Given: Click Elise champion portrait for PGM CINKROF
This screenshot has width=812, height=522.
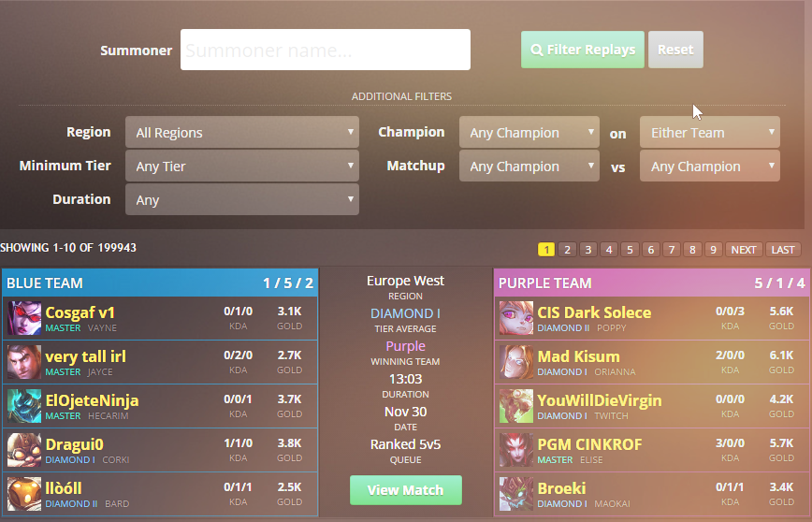Looking at the screenshot, I should tap(516, 450).
